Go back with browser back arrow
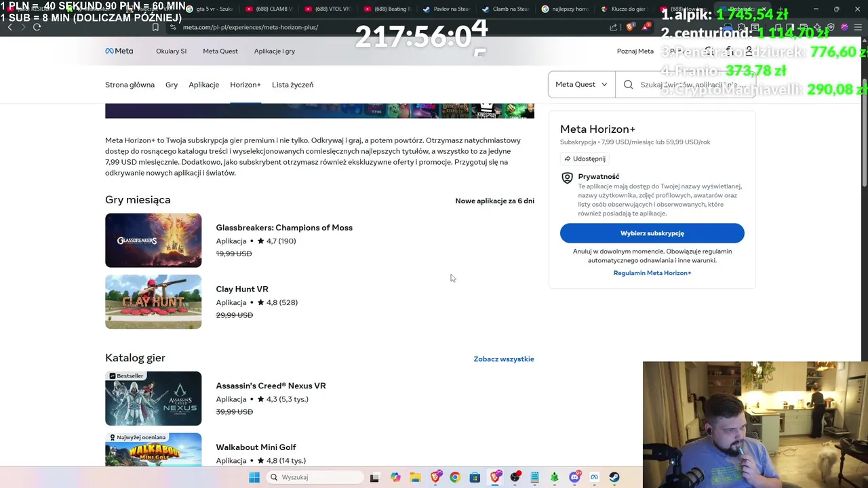This screenshot has height=488, width=868. (x=9, y=27)
